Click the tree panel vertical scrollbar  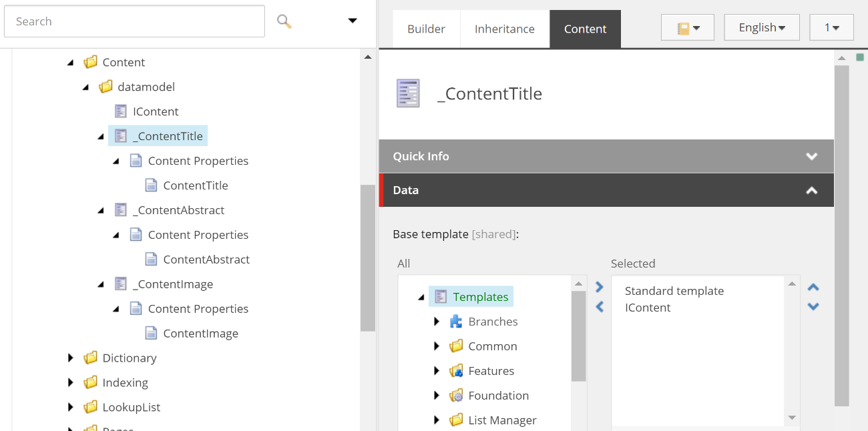(x=368, y=260)
